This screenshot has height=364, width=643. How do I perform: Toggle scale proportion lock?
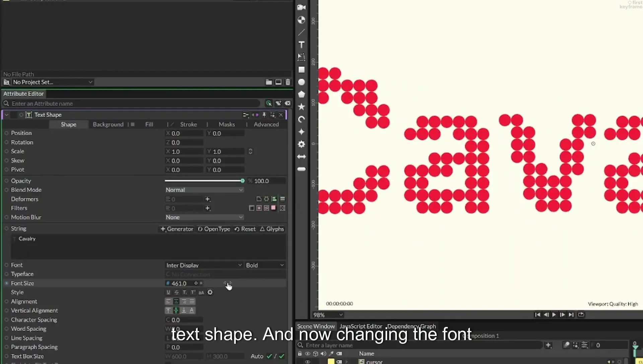250,152
